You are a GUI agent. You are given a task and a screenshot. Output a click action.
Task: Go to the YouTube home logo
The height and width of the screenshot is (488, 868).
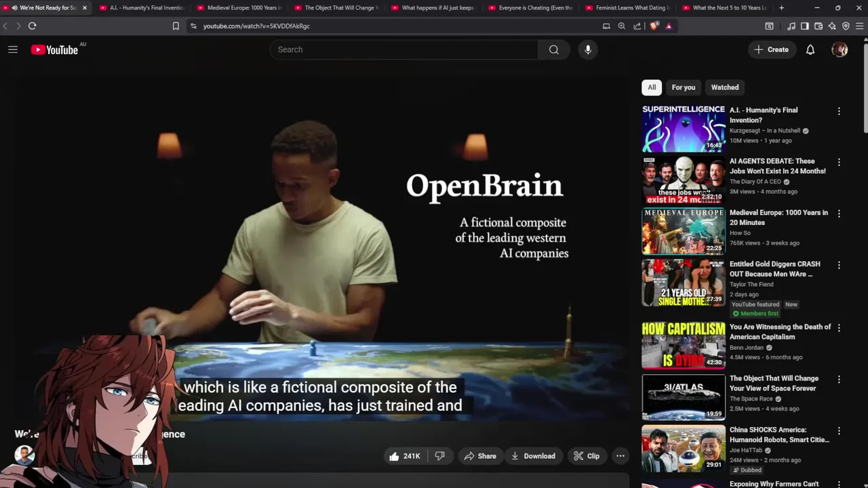(x=54, y=49)
